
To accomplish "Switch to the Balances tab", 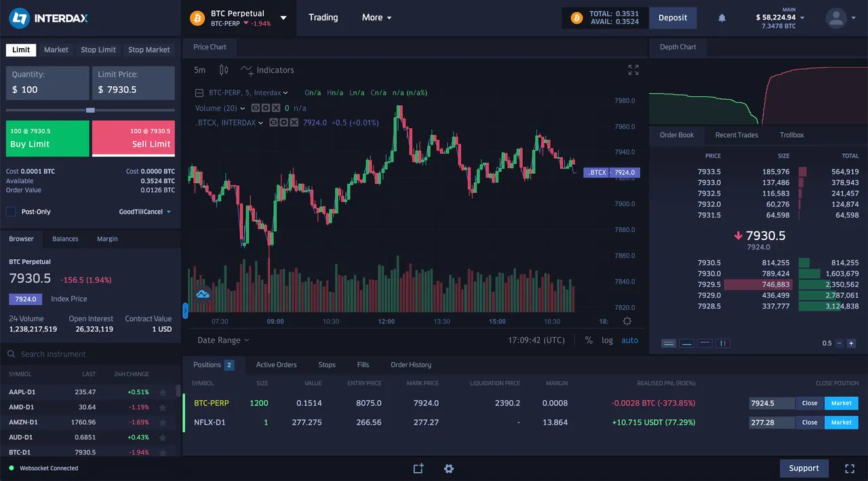I will click(x=65, y=239).
